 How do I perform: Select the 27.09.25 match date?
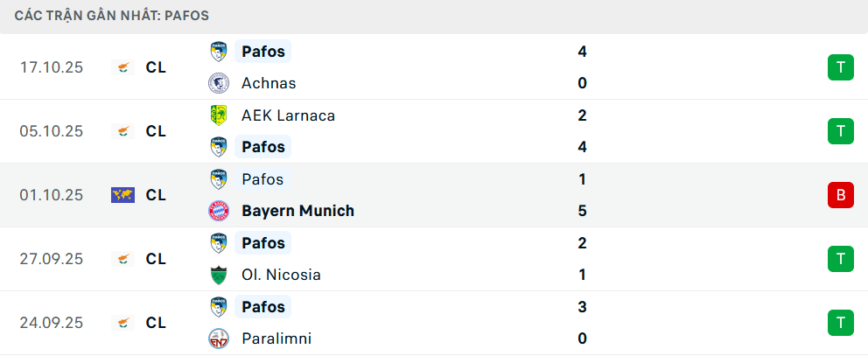click(52, 259)
